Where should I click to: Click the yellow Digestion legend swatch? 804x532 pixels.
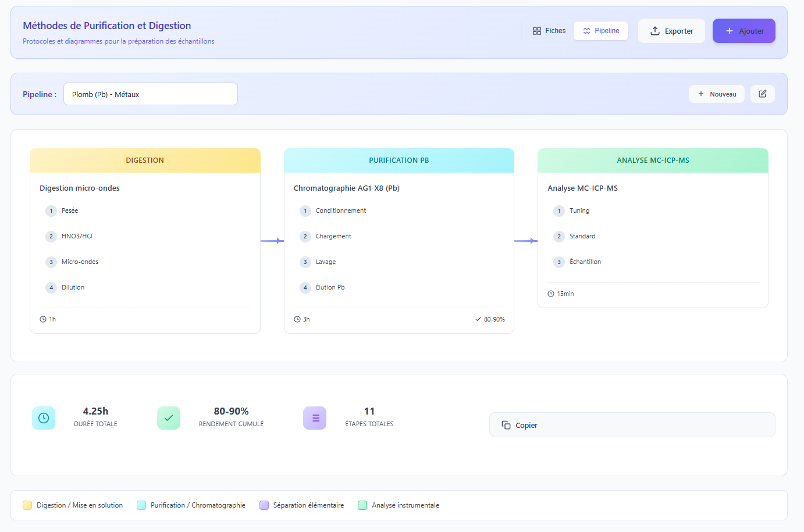[x=27, y=505]
